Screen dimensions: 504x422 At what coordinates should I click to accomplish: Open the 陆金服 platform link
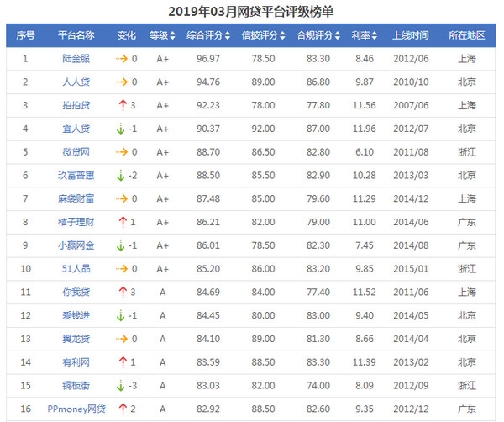click(x=76, y=59)
